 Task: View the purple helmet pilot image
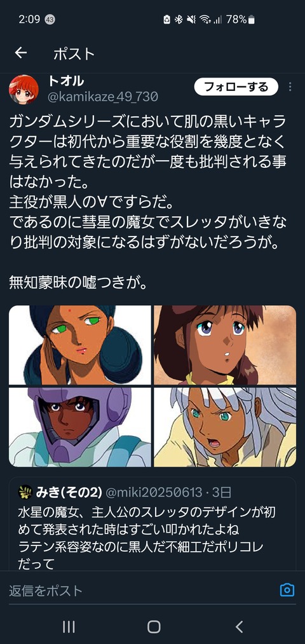point(80,427)
